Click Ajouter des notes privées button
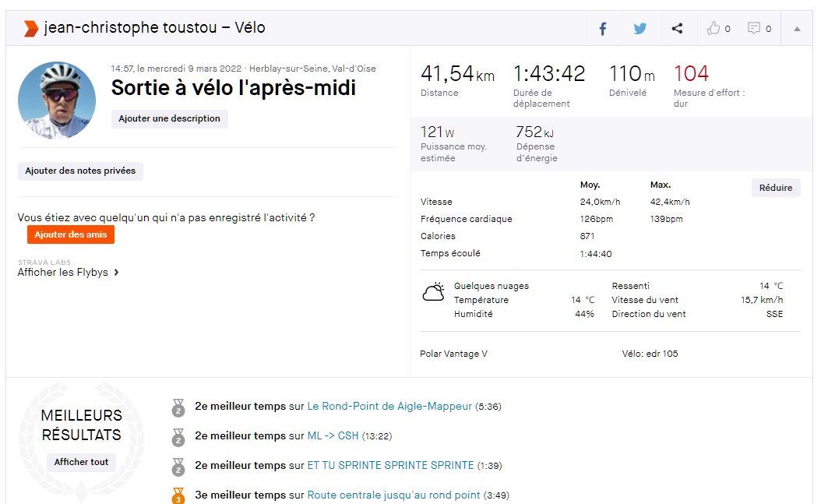The width and height of the screenshot is (821, 504). [x=80, y=171]
